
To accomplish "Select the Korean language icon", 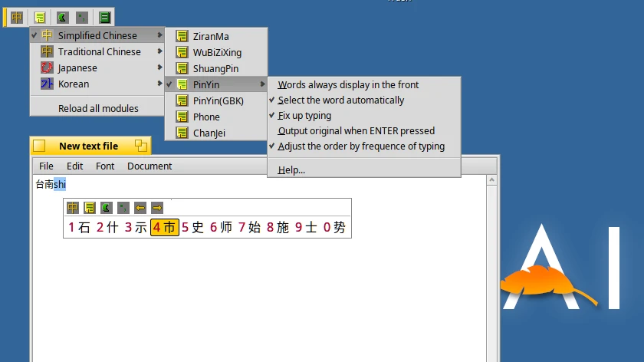I will pyautogui.click(x=47, y=84).
